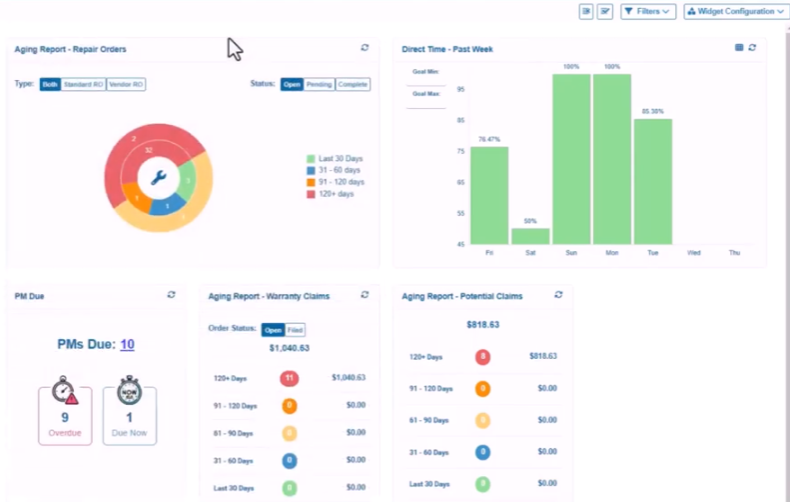
Task: Switch warranty order status to Filed
Action: [x=296, y=330]
